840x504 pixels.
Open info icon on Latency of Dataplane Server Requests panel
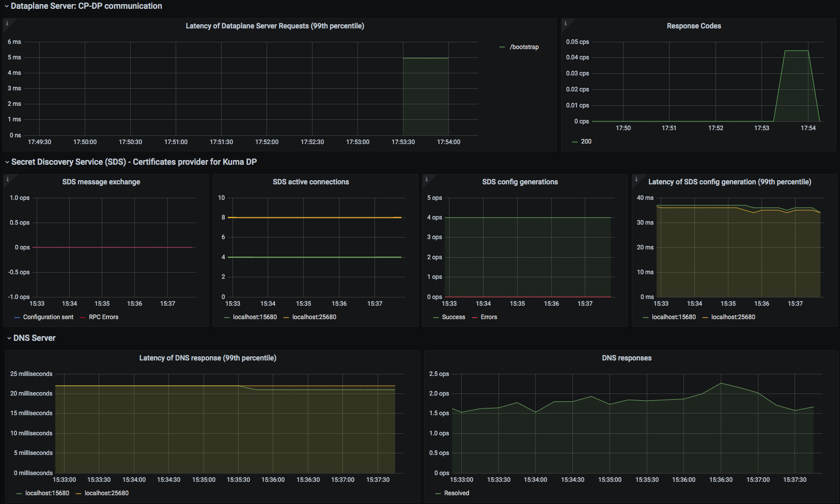[x=7, y=23]
